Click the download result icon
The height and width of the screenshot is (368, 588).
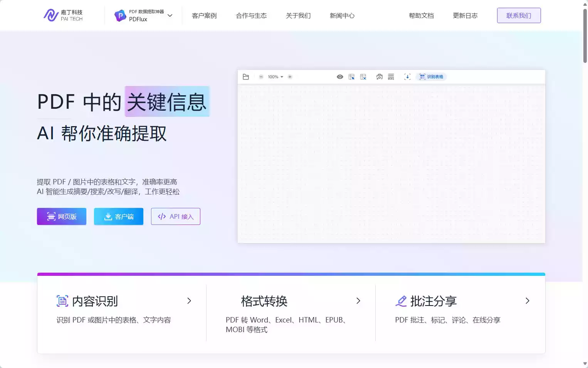407,77
